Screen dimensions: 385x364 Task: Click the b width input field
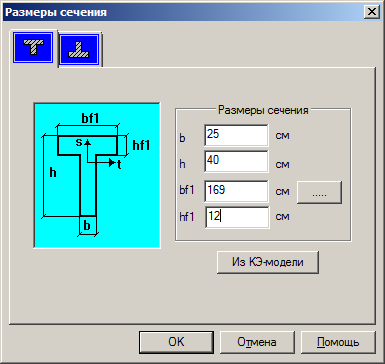[236, 135]
